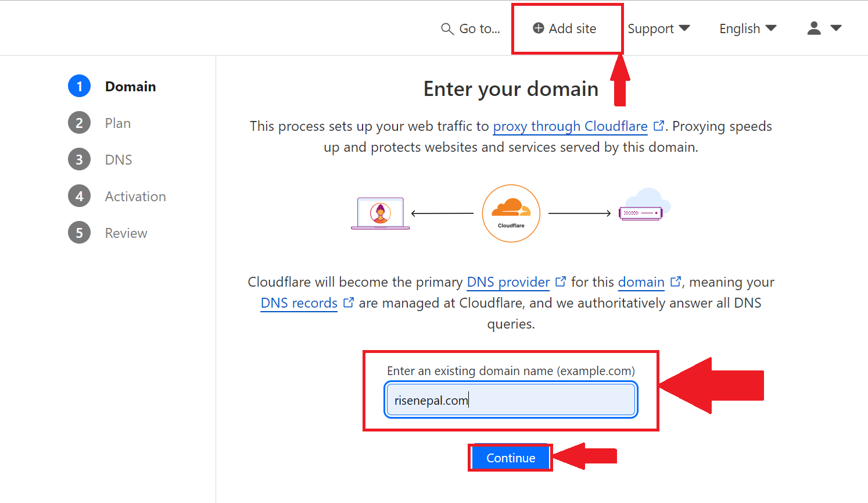Image resolution: width=868 pixels, height=503 pixels.
Task: Click the Cloudflare logo in the diagram
Action: coord(511,213)
